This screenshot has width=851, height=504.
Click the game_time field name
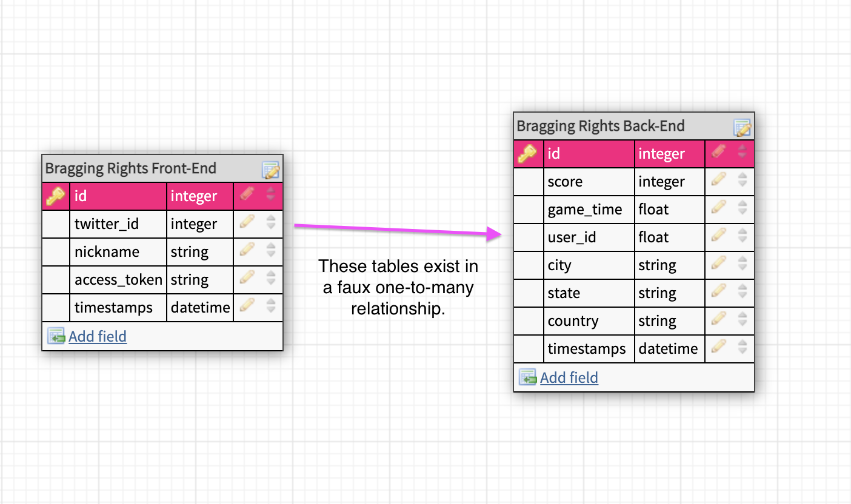pyautogui.click(x=585, y=210)
